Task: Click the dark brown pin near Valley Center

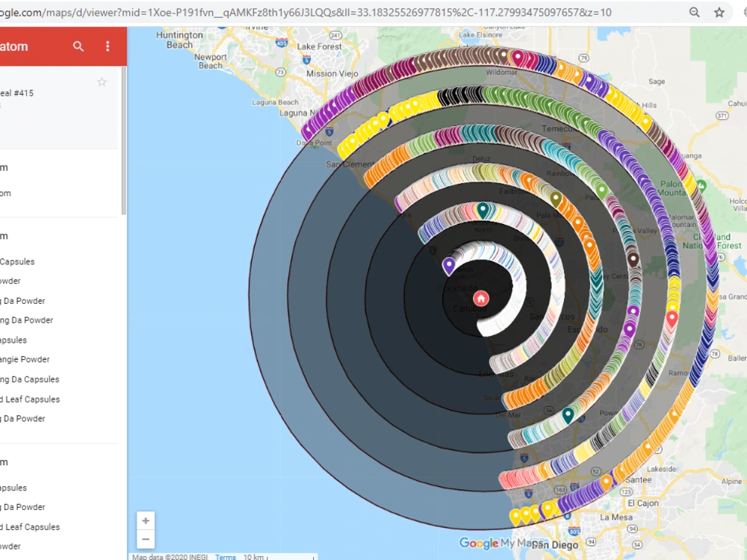Action: coord(633,260)
